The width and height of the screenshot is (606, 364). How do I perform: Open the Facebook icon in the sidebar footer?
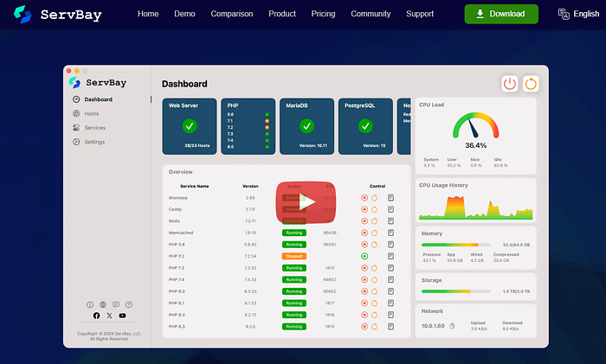(96, 316)
